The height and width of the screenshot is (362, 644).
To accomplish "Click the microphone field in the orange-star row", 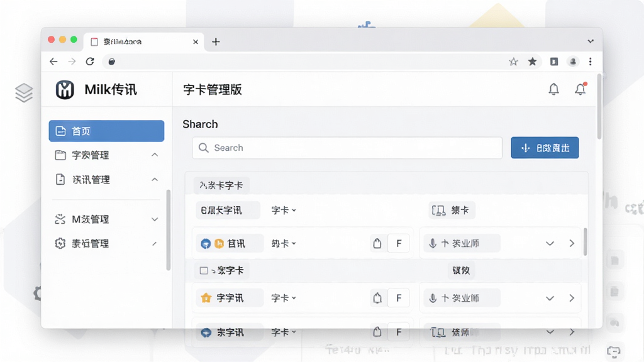I will point(462,299).
